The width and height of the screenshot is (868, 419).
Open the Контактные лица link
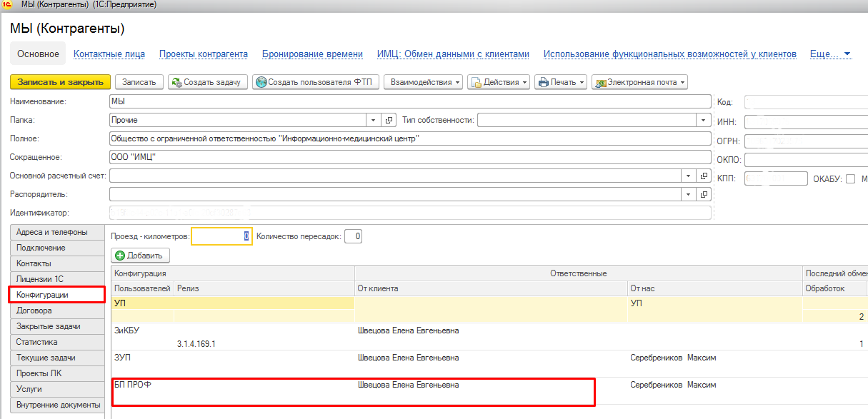coord(109,54)
